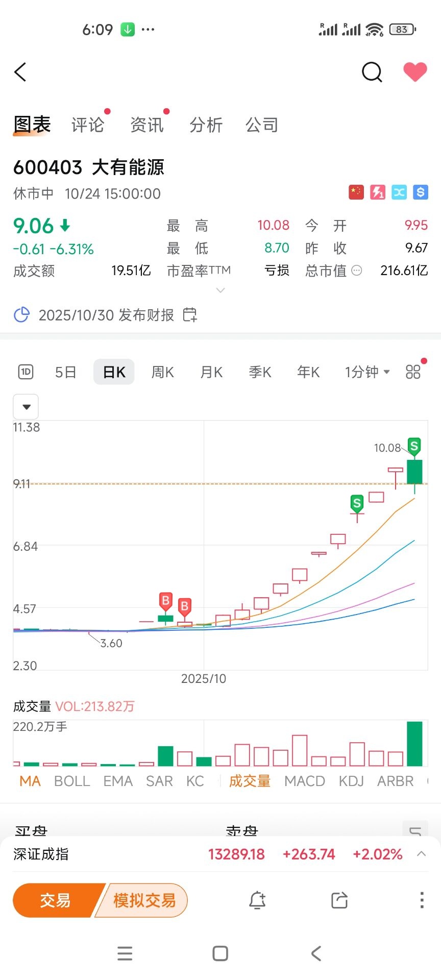
Task: Select EMA main indicator
Action: 118,781
